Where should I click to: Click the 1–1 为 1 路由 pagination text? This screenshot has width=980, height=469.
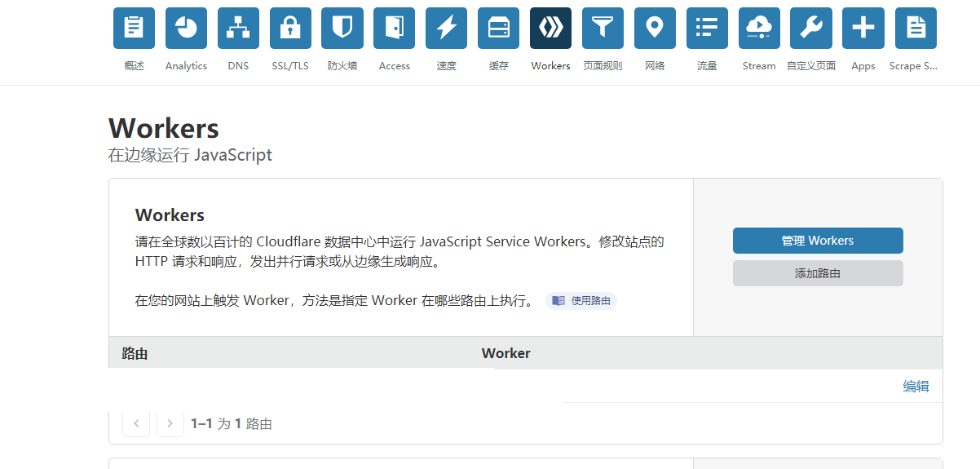tap(232, 423)
